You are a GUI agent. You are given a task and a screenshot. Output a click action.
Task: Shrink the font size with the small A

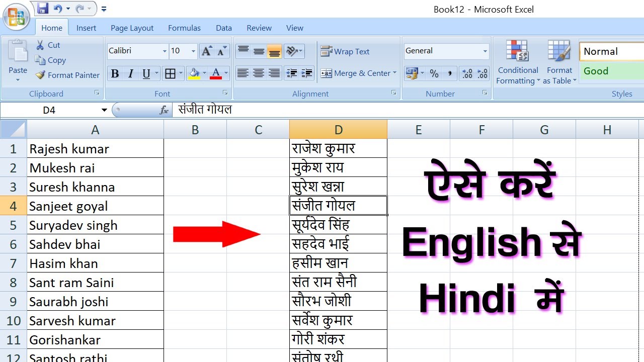pos(222,51)
